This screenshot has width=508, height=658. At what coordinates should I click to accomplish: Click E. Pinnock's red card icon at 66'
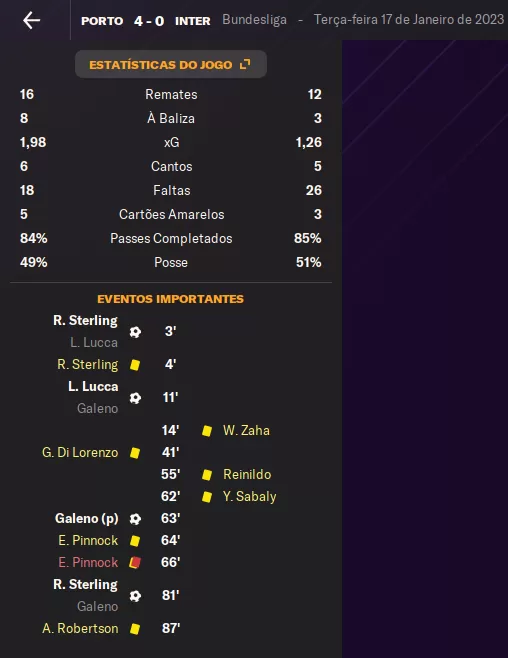click(135, 562)
